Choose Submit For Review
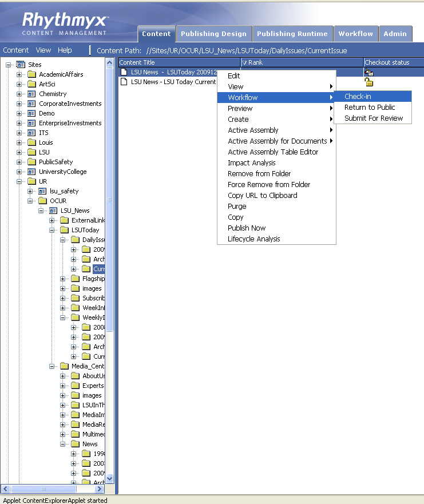The image size is (424, 504). point(373,118)
